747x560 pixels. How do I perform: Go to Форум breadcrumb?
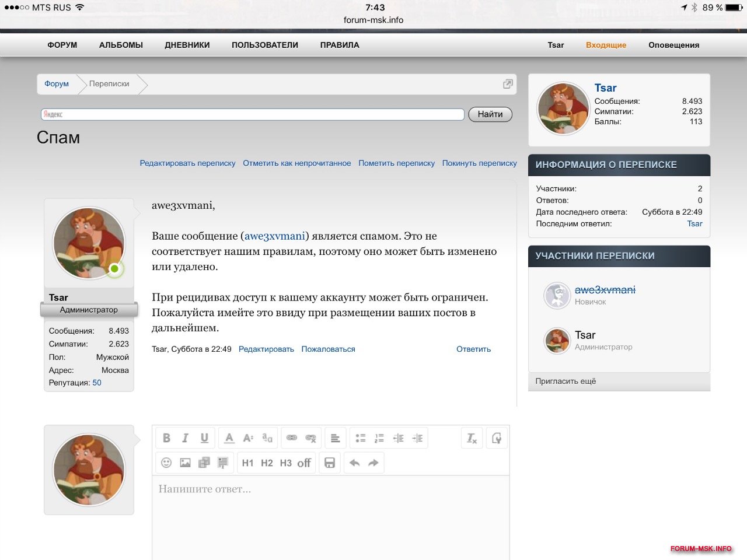[57, 84]
